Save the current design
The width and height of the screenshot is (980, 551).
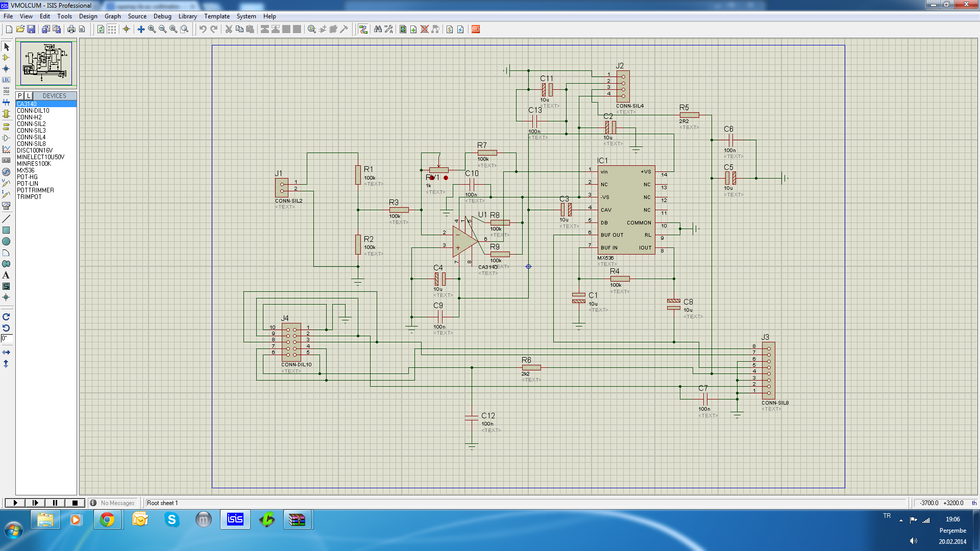31,29
